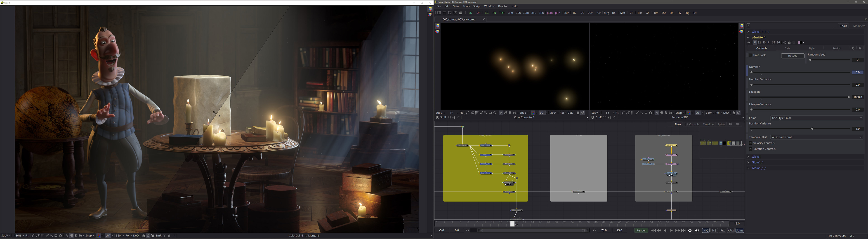Collapse the pEmitter1 tool controls
The width and height of the screenshot is (868, 239).
coord(748,38)
